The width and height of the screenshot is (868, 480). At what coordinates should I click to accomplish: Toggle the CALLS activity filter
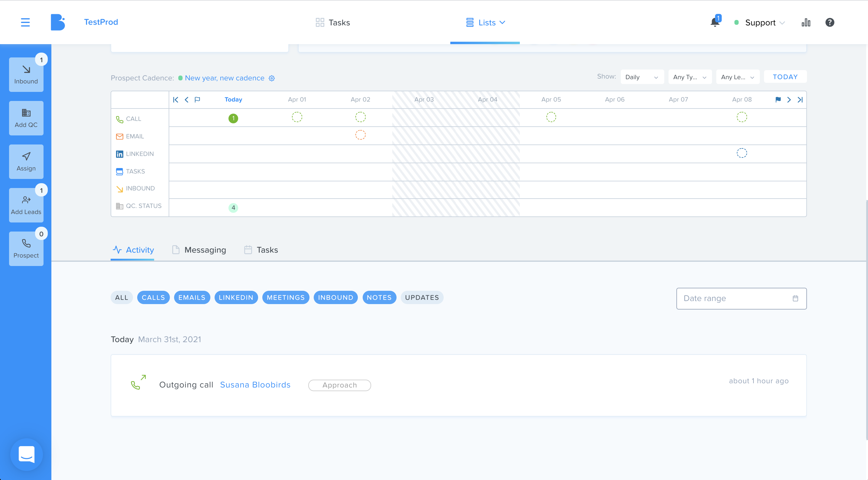pos(153,297)
